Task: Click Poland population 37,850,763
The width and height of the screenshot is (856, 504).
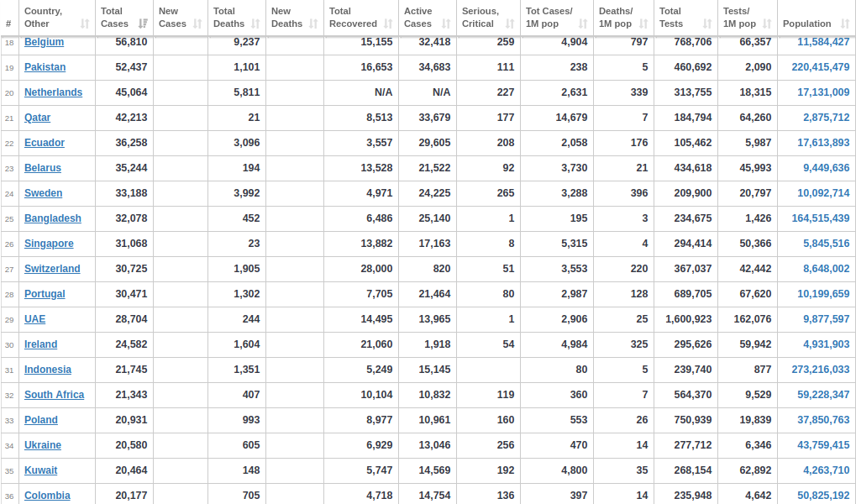Action: tap(823, 419)
